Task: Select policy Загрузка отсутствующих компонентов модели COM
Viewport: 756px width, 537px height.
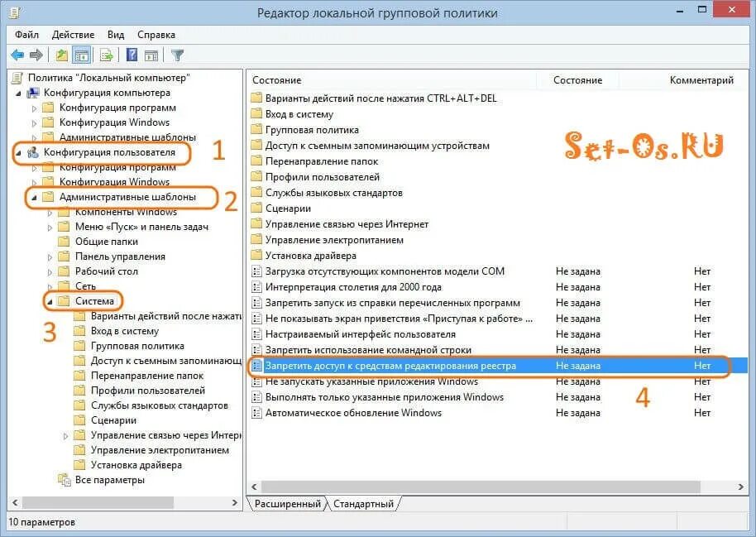Action: [x=385, y=271]
